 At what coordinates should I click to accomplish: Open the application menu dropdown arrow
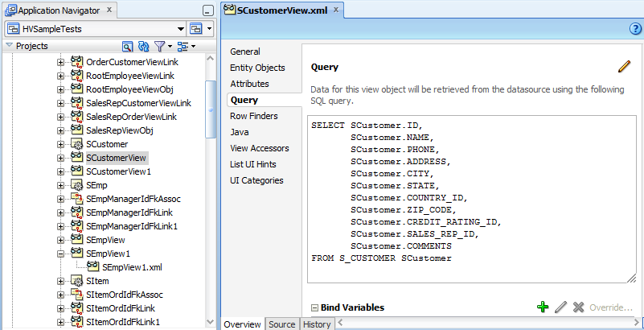coord(209,29)
